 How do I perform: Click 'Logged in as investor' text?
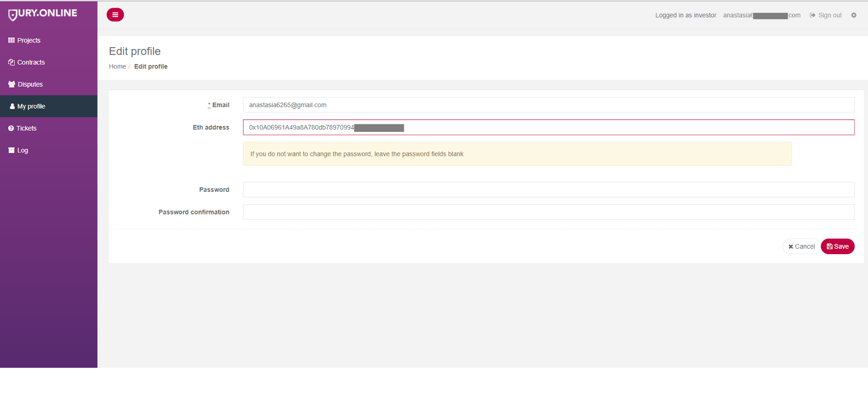[686, 15]
